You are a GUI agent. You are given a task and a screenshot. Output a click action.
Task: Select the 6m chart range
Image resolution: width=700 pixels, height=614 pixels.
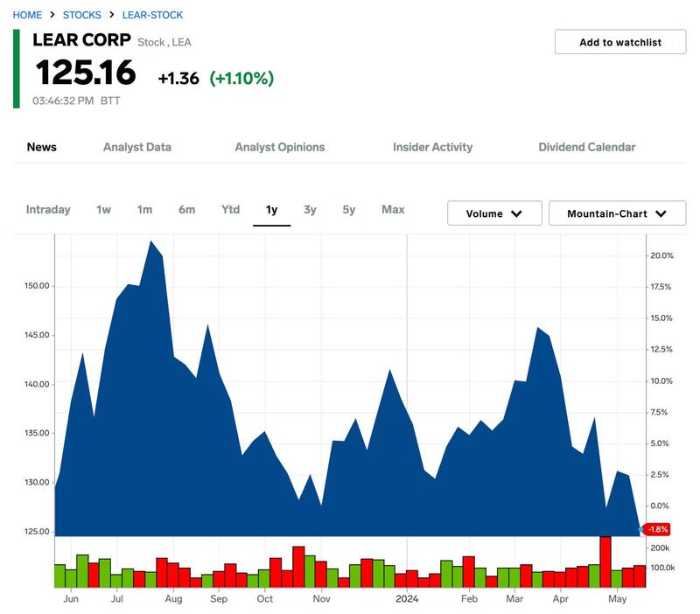tap(186, 209)
